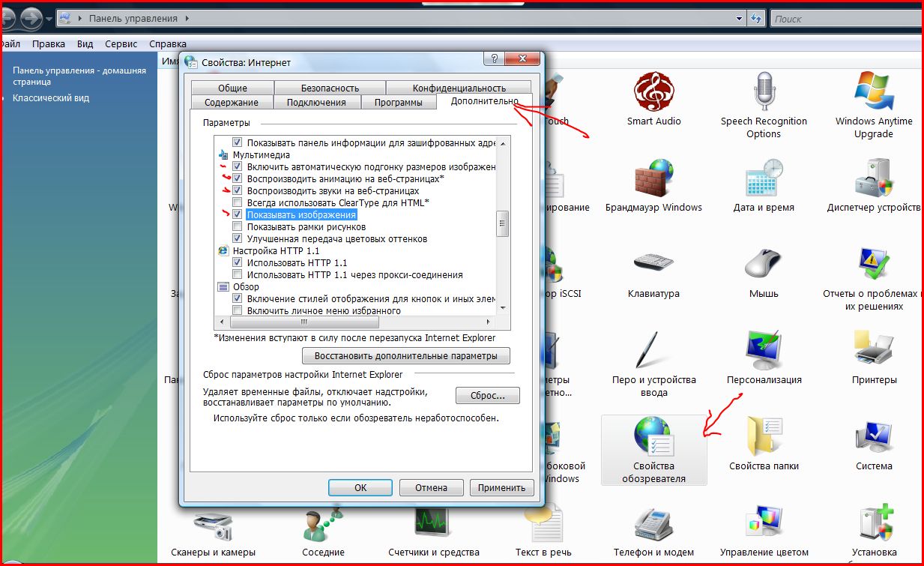The height and width of the screenshot is (566, 924).
Task: Enable Всегда использовать ClearType для HTML
Action: (x=238, y=202)
